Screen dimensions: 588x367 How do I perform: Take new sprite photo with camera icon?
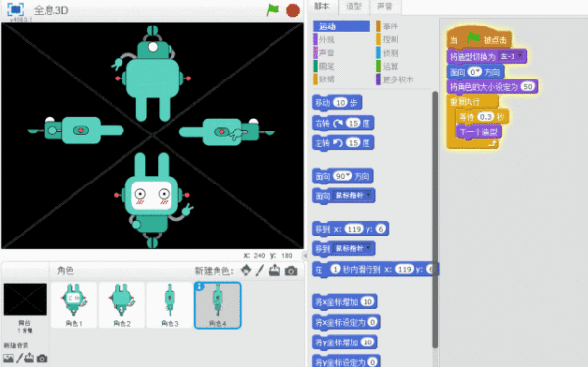291,271
